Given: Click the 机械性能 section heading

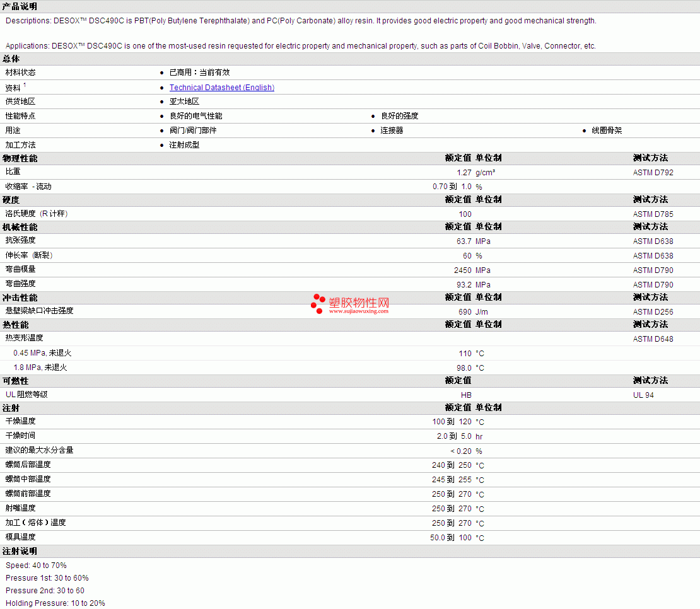Looking at the screenshot, I should [x=20, y=227].
